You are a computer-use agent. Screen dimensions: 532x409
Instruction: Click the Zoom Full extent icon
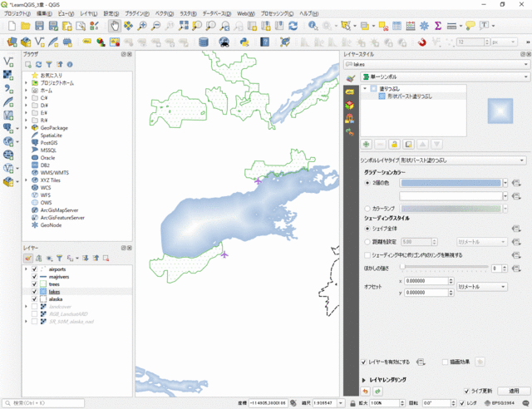click(184, 26)
